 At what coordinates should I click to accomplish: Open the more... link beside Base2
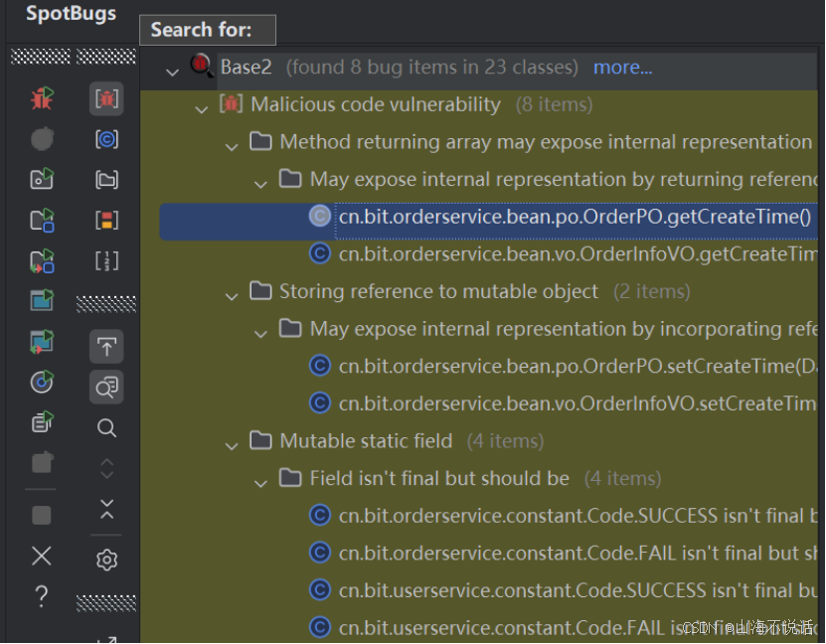(x=622, y=67)
